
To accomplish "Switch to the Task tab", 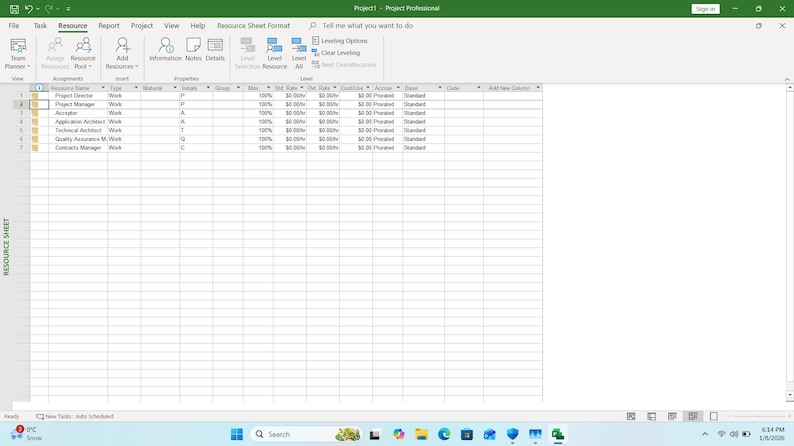I will 40,25.
